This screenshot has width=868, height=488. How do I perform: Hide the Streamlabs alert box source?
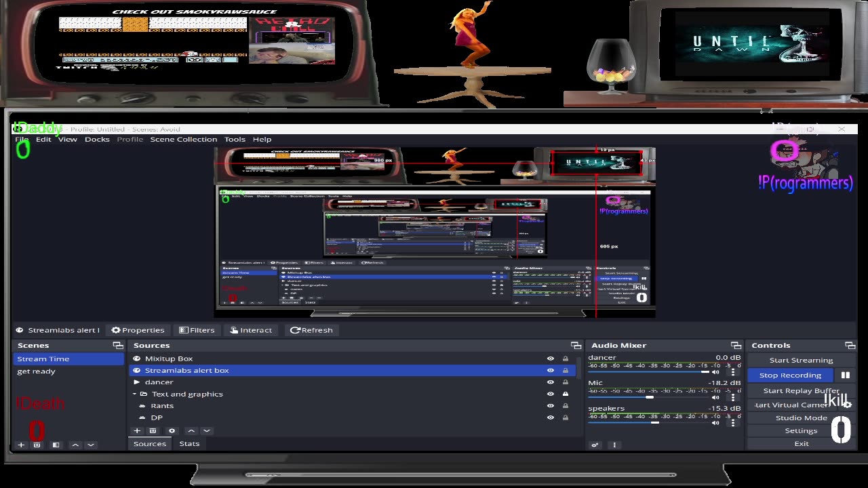[550, 371]
